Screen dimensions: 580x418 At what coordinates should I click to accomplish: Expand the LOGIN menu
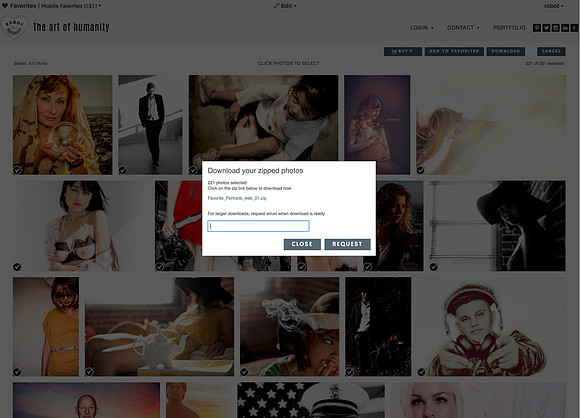coord(422,28)
